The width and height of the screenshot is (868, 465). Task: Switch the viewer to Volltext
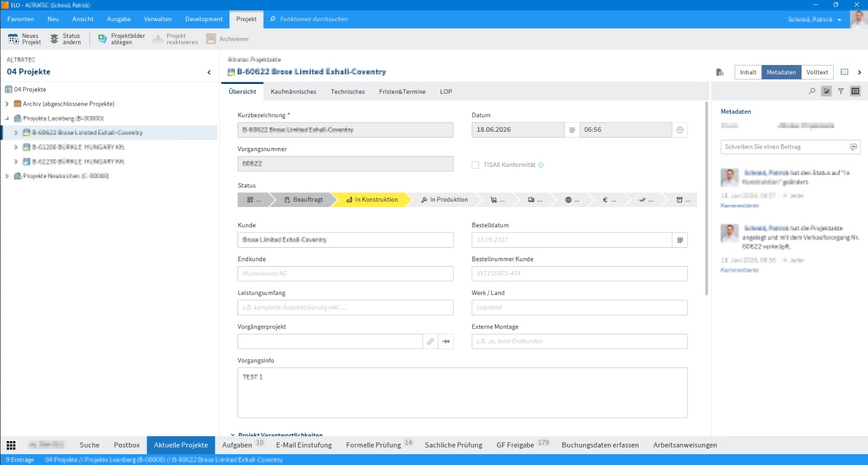point(817,72)
